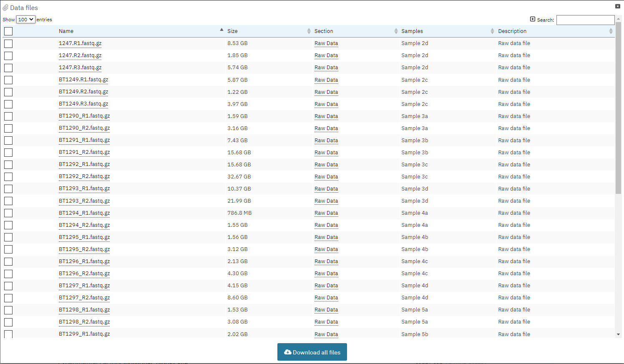Select the 21.99 GB size cell
This screenshot has width=624, height=364.
tap(239, 201)
